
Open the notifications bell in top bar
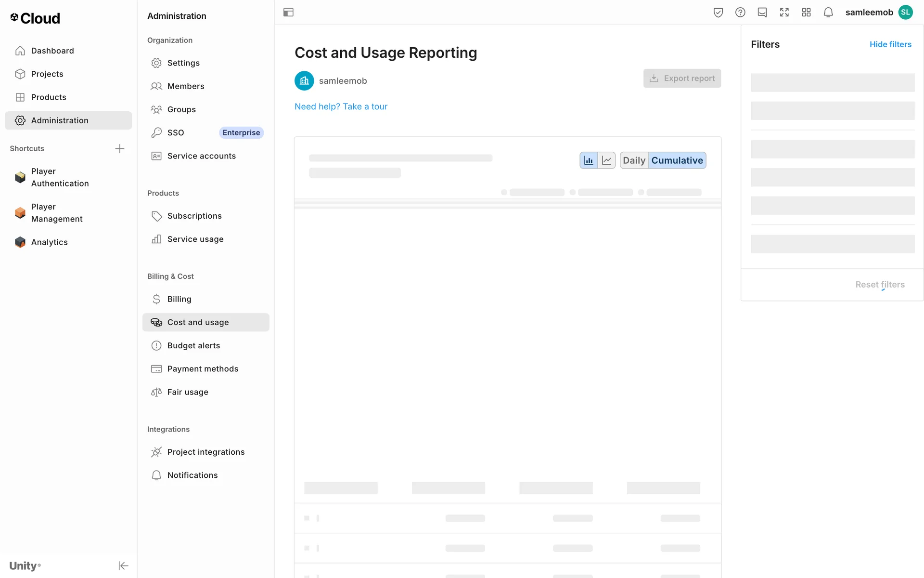pos(828,13)
